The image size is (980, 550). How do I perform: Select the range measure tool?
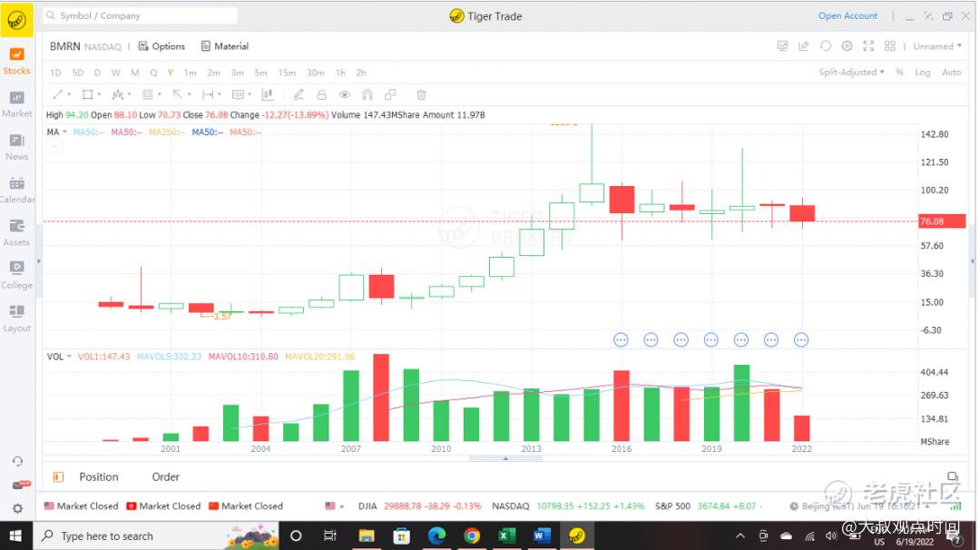208,94
